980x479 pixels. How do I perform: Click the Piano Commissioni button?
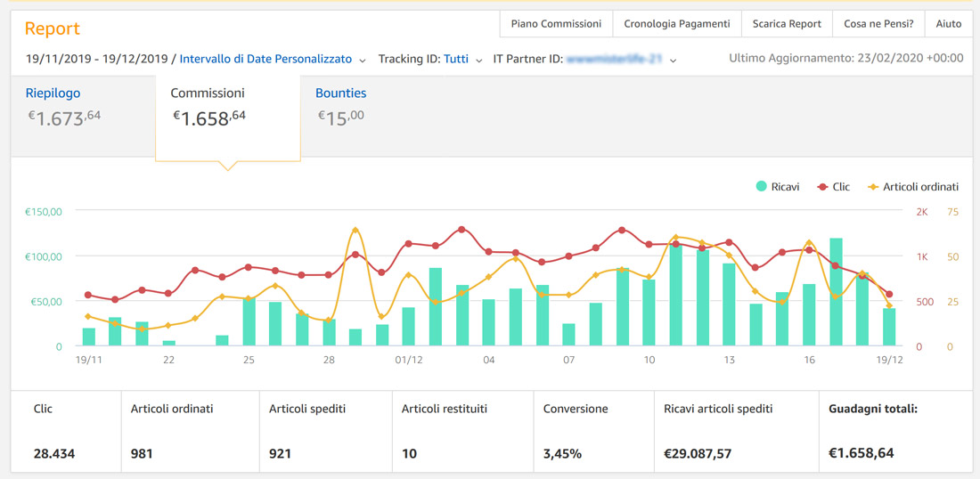point(556,24)
